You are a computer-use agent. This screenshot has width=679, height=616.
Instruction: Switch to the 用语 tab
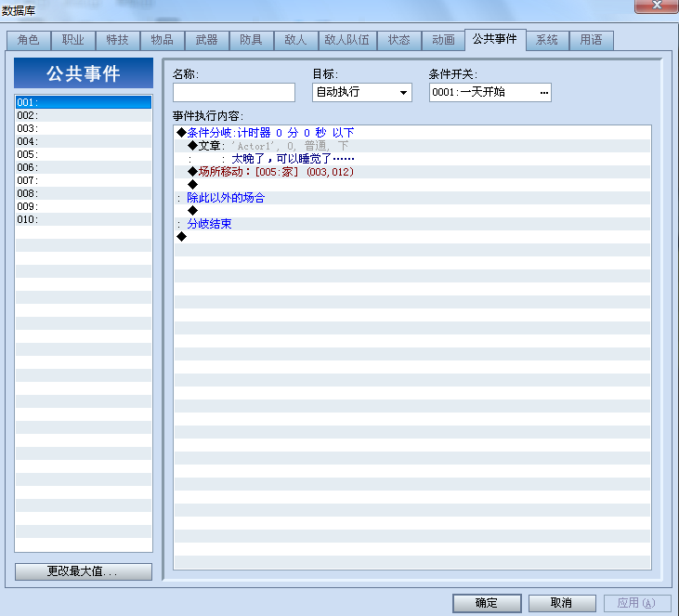(591, 40)
